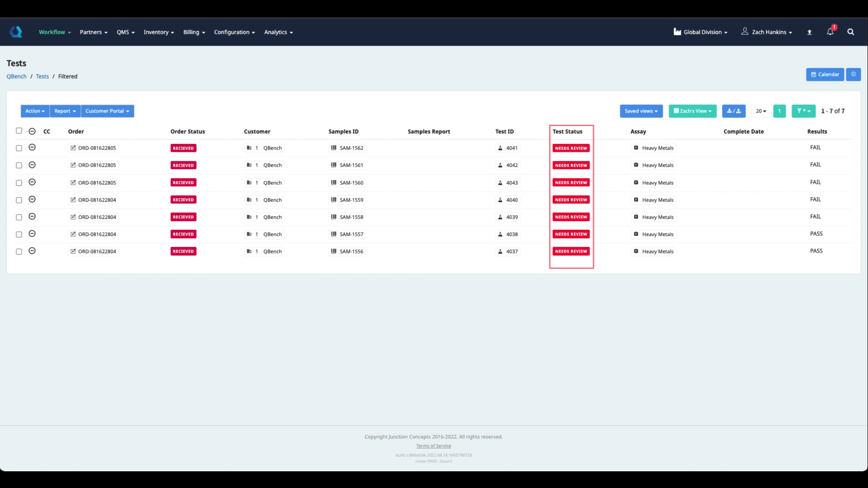Select the checkbox for SAM-1556 row

pyautogui.click(x=19, y=252)
